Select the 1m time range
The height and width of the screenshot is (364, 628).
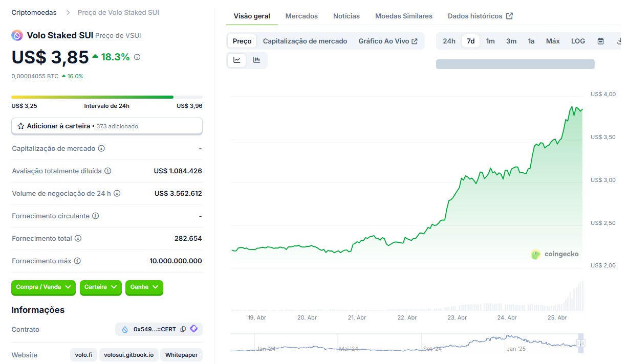(490, 41)
